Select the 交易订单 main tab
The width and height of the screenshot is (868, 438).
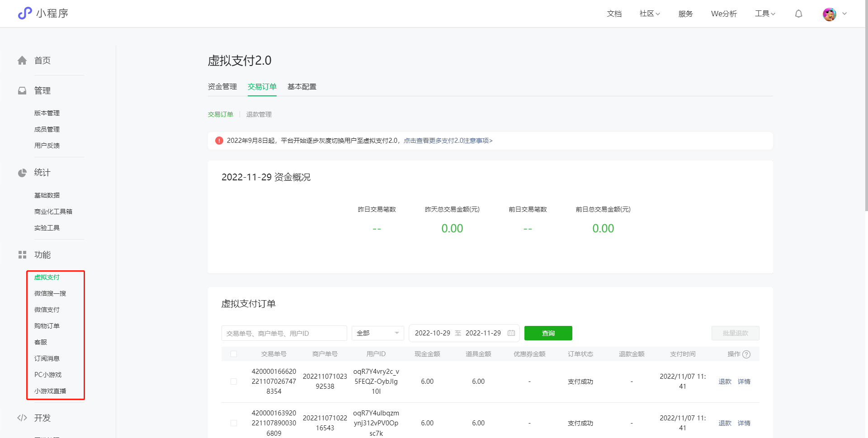tap(262, 86)
